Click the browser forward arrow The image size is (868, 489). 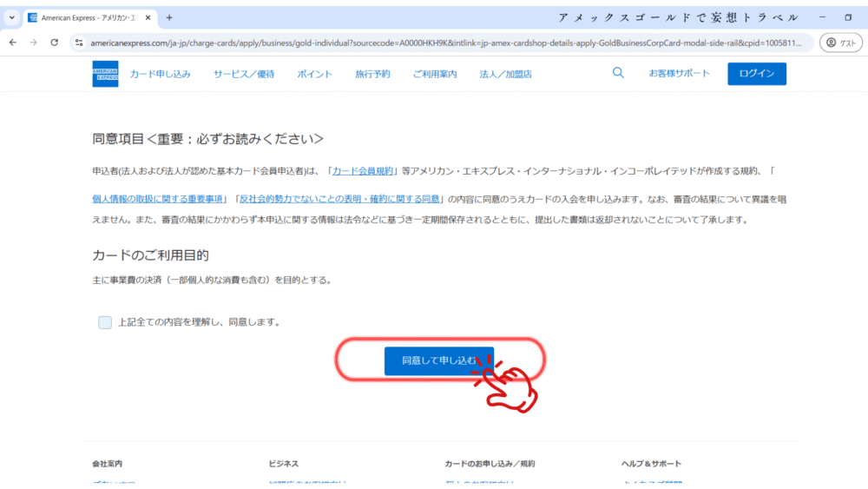[33, 43]
